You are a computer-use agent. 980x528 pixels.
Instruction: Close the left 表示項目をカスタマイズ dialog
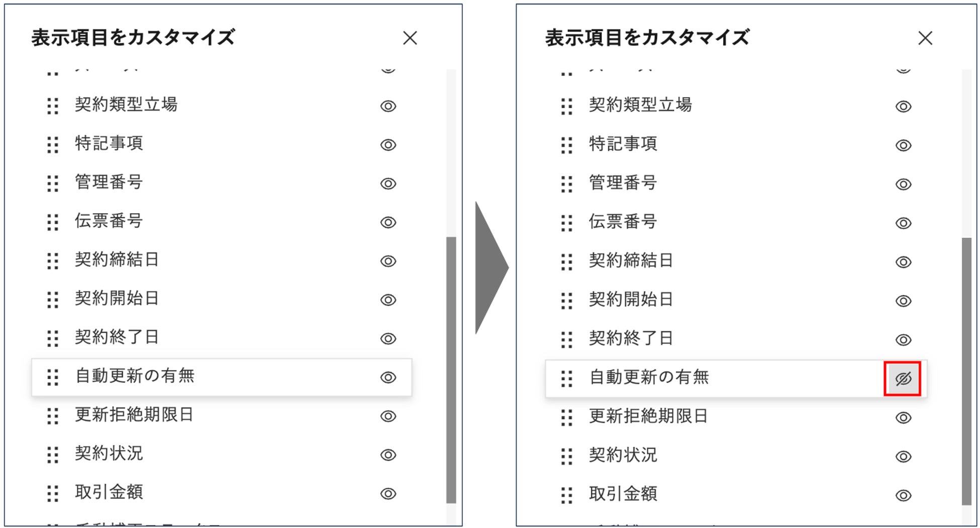point(410,38)
